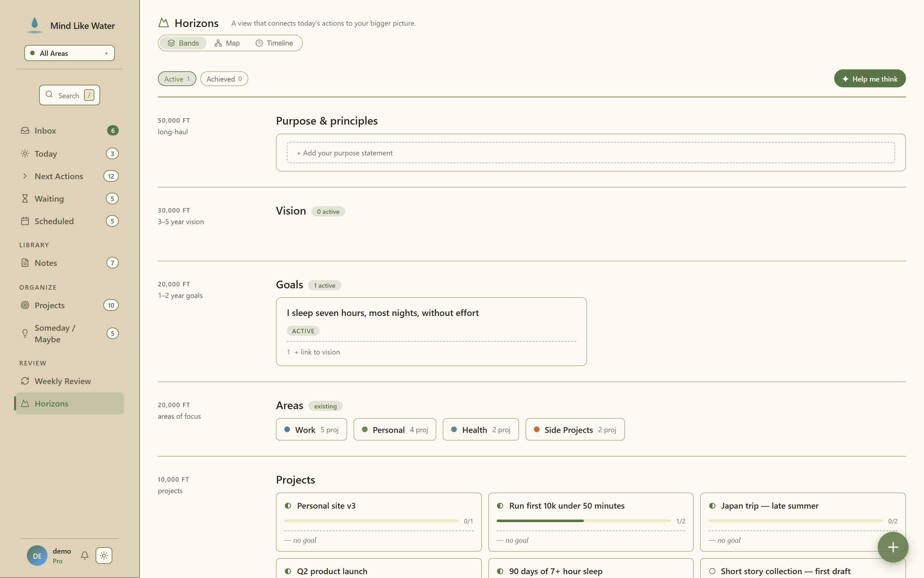
Task: Click the Today sun icon
Action: click(x=25, y=153)
